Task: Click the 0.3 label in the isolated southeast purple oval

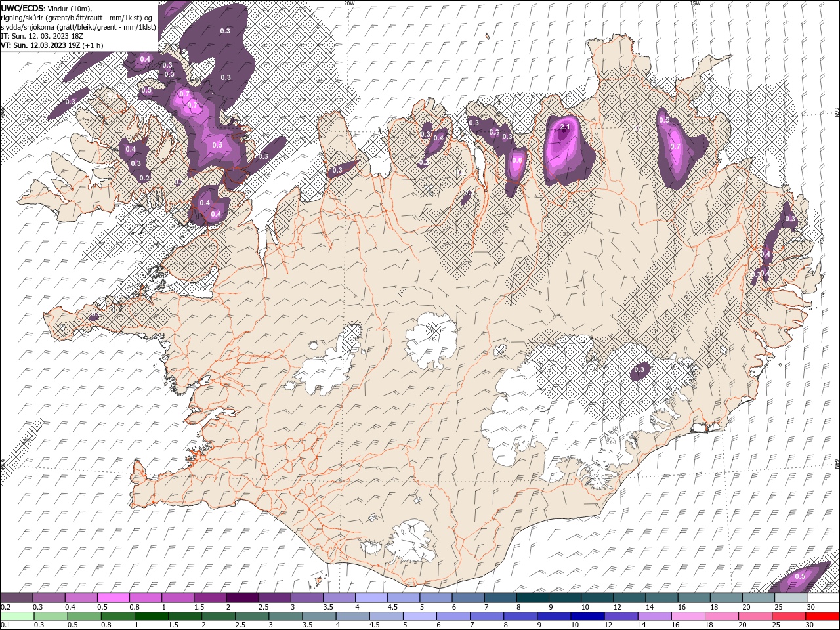Action: click(x=640, y=371)
